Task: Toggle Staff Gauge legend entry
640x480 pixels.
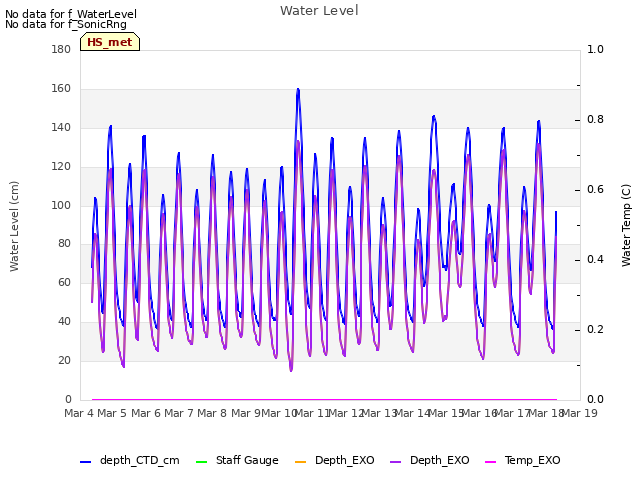Action: click(237, 461)
